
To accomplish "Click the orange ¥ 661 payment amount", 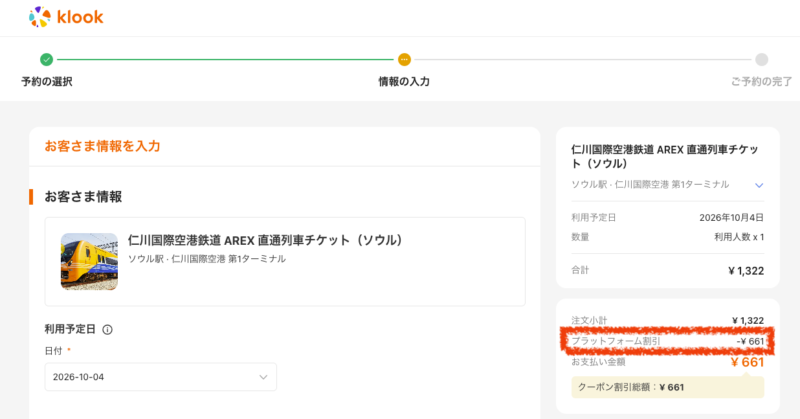I will (x=747, y=362).
